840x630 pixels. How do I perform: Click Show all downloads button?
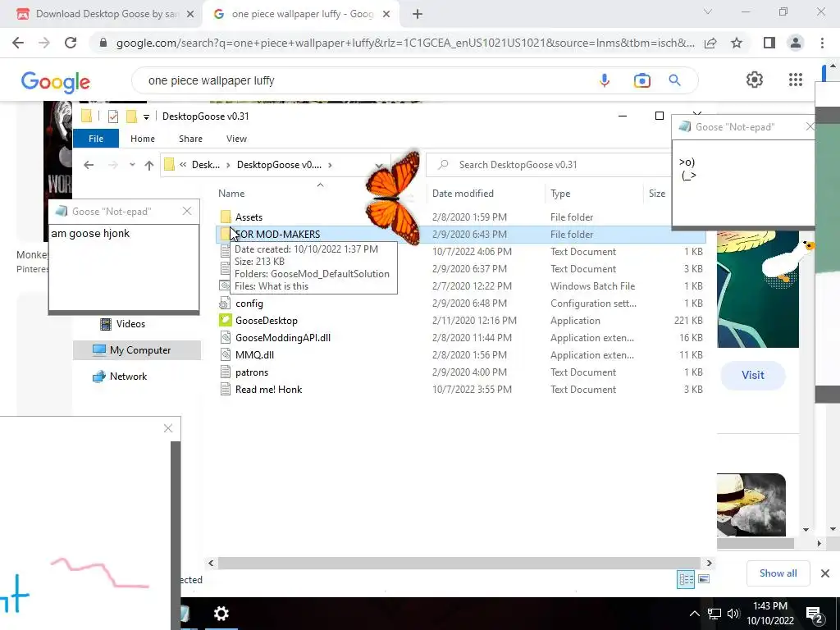pos(778,573)
